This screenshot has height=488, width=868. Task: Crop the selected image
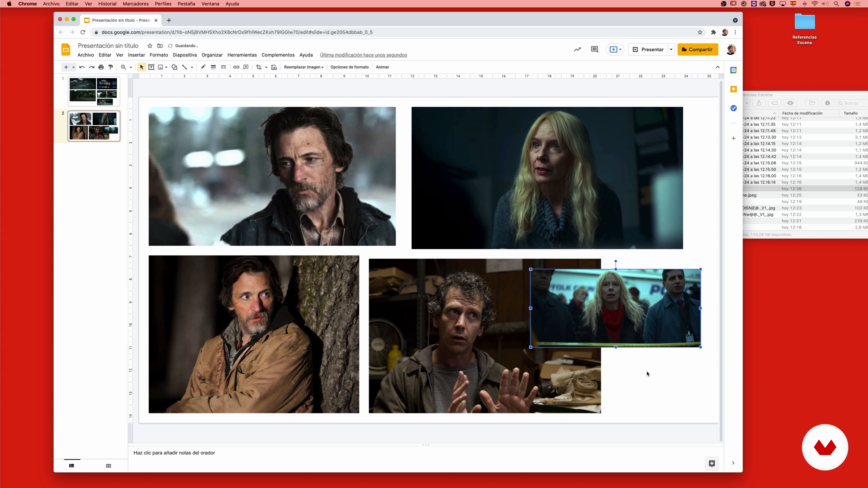pos(259,67)
